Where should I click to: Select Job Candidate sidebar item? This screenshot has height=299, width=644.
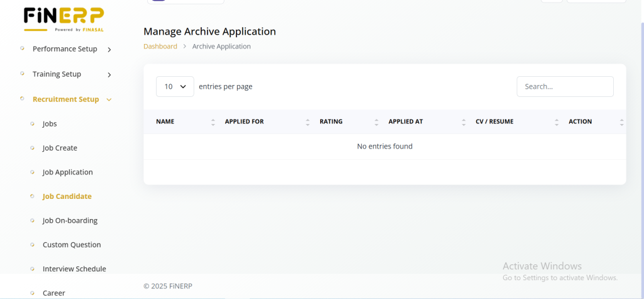pos(67,196)
